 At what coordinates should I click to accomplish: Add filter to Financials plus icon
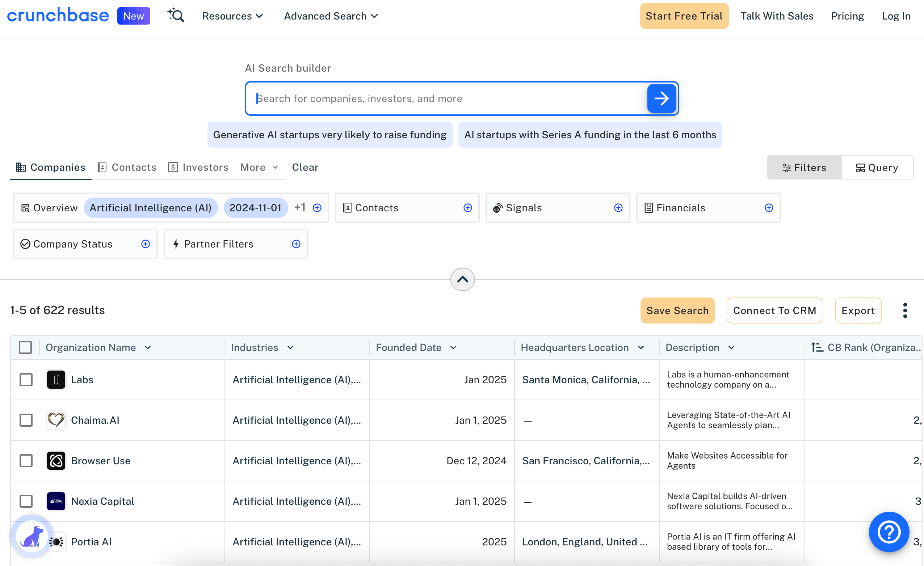(x=769, y=208)
